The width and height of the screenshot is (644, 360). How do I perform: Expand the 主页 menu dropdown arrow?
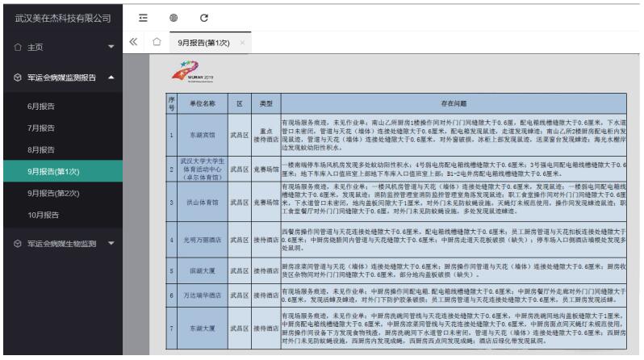111,47
